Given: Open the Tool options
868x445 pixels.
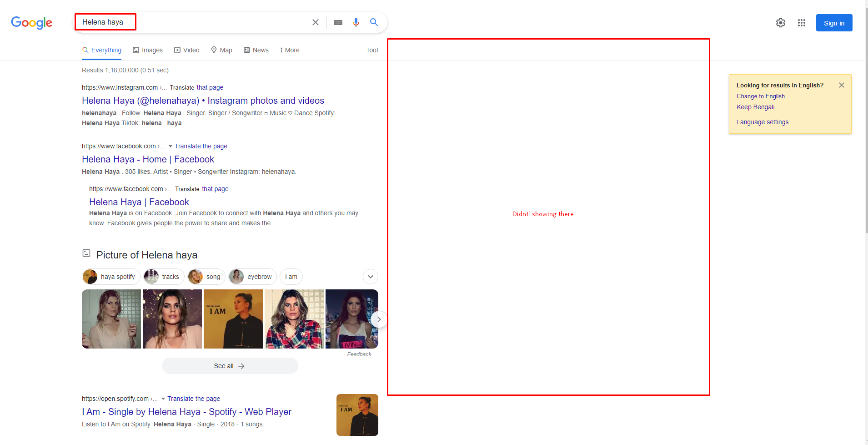Looking at the screenshot, I should [x=372, y=50].
